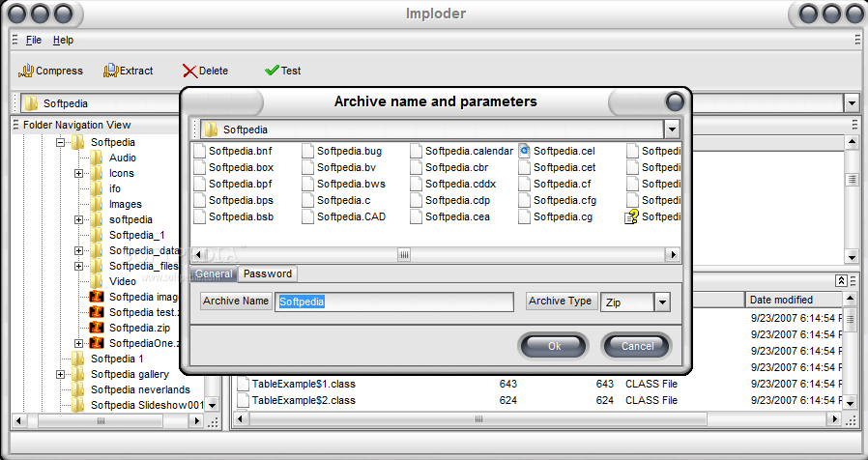
Task: Click the Extract toolbar icon
Action: click(110, 71)
